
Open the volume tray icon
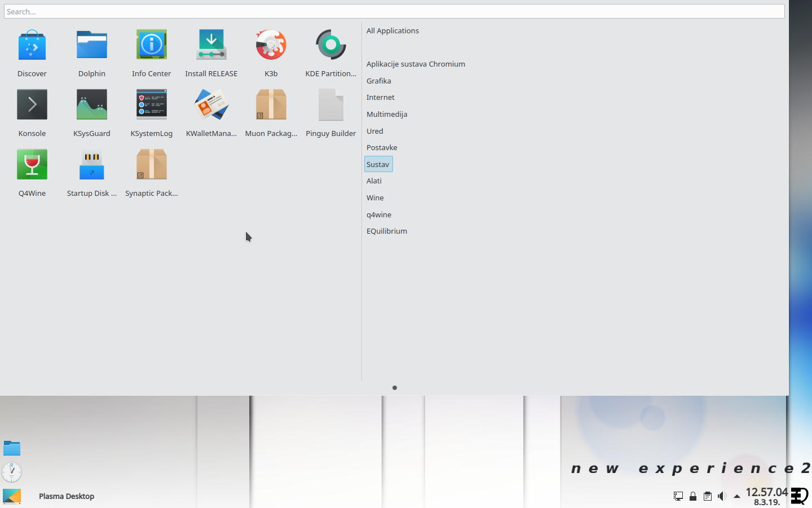[722, 496]
